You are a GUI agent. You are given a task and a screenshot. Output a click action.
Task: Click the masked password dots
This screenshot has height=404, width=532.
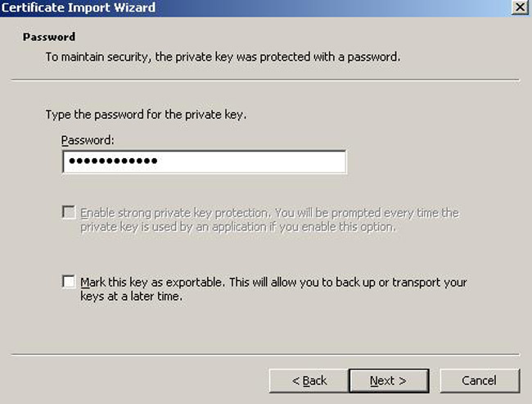[x=113, y=161]
